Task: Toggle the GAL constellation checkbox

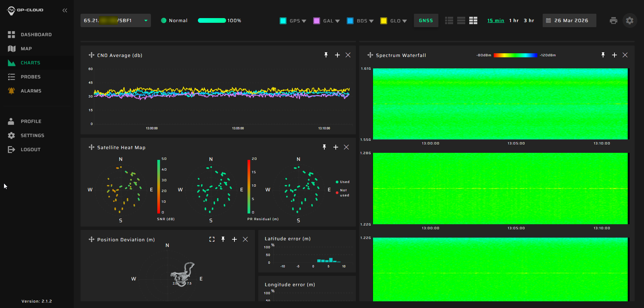Action: coord(317,21)
